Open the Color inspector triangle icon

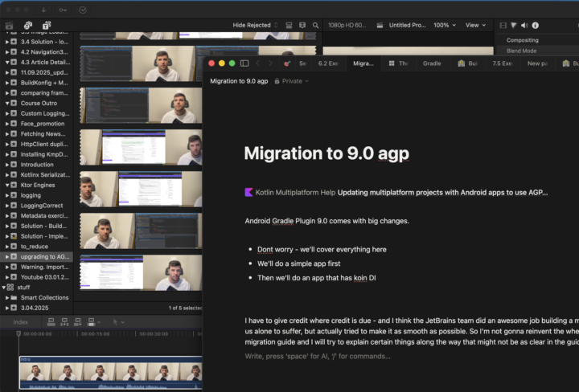[514, 25]
